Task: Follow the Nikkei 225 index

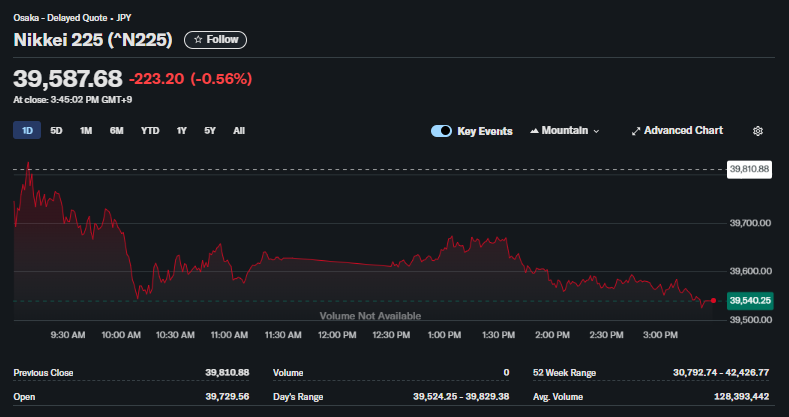Action: (x=215, y=40)
